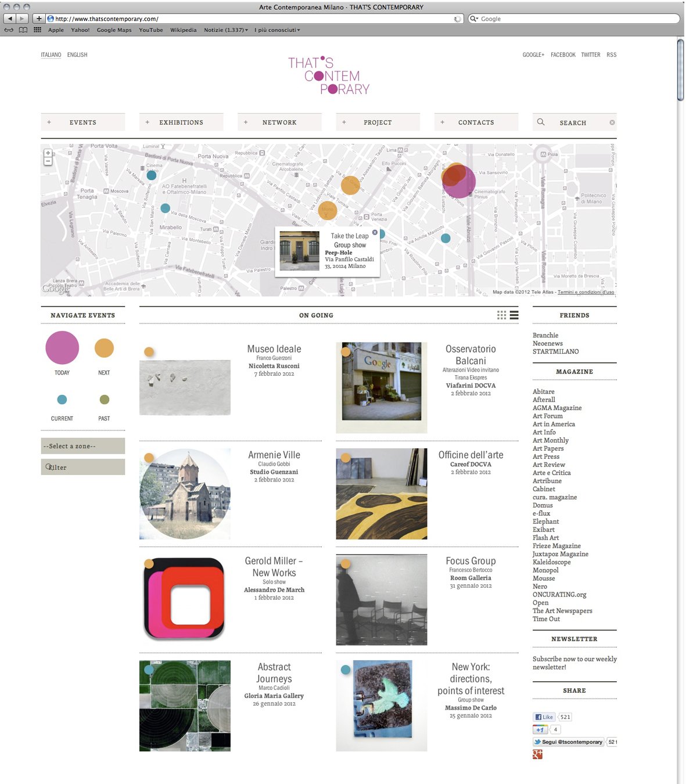Click the Google search field in toolbar
686x784 pixels.
click(x=575, y=19)
